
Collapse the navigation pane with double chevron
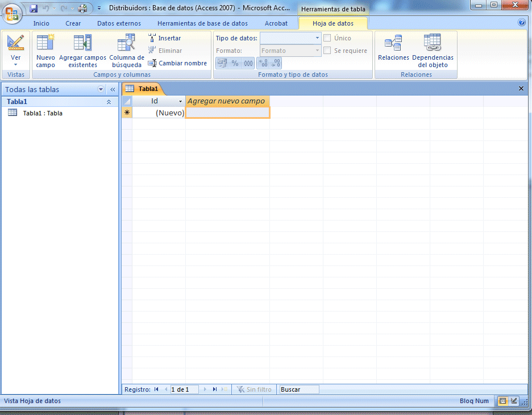coord(113,89)
